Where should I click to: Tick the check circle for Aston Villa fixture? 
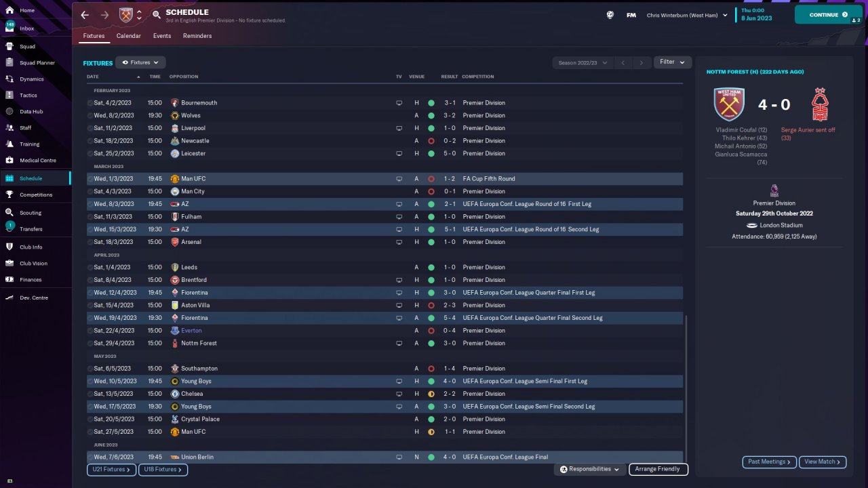tap(90, 306)
